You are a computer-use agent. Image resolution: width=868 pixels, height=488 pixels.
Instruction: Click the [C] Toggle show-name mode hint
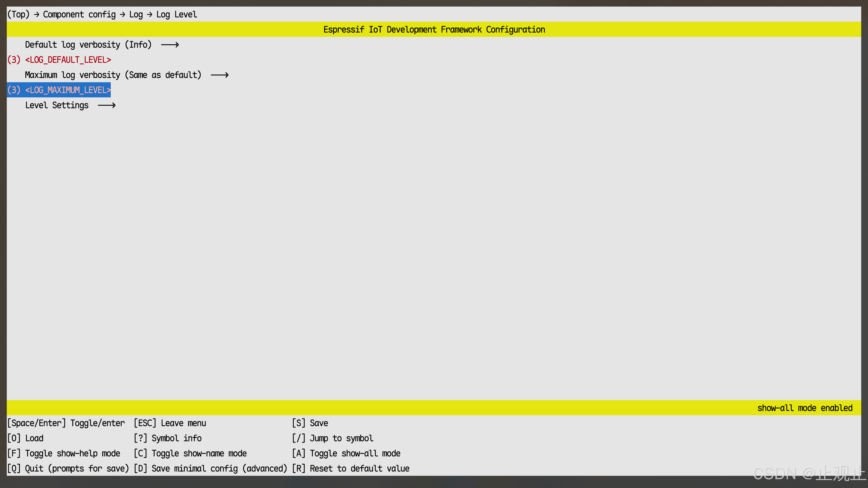(x=190, y=454)
